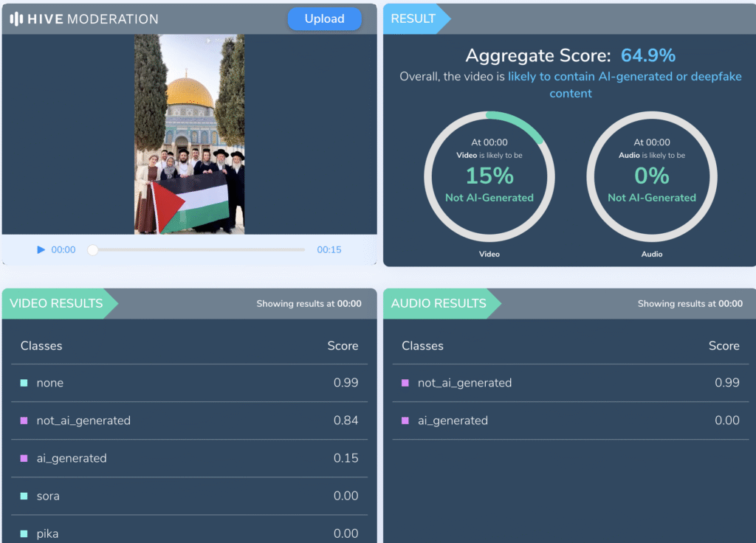Click the cyan square beside pika
This screenshot has width=756, height=543.
(24, 533)
